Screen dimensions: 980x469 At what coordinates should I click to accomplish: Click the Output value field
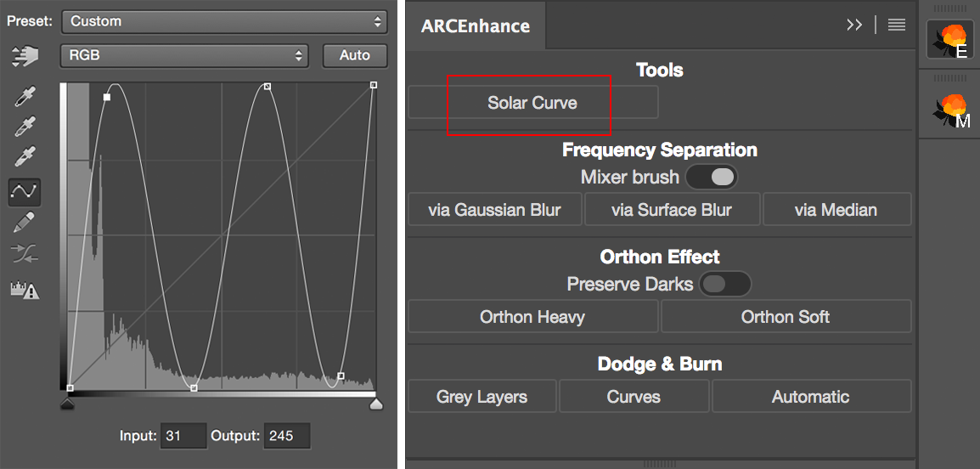[286, 436]
